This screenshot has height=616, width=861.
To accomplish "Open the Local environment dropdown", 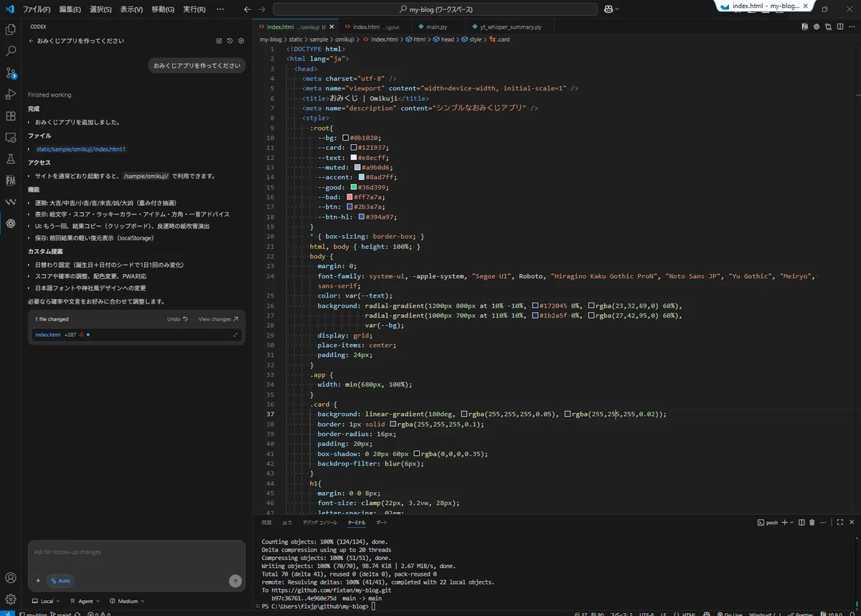I will [x=47, y=601].
